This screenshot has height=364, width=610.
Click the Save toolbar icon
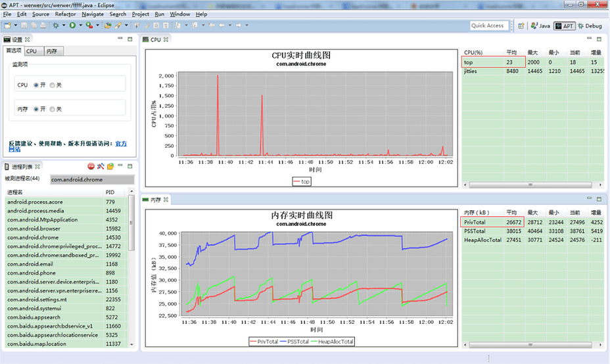[x=24, y=25]
